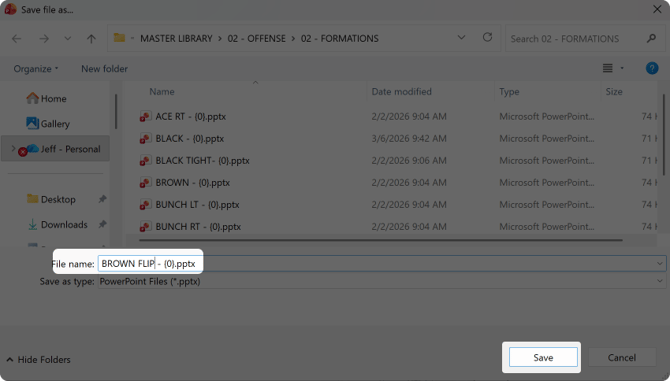Cancel the save dialog

coord(622,358)
